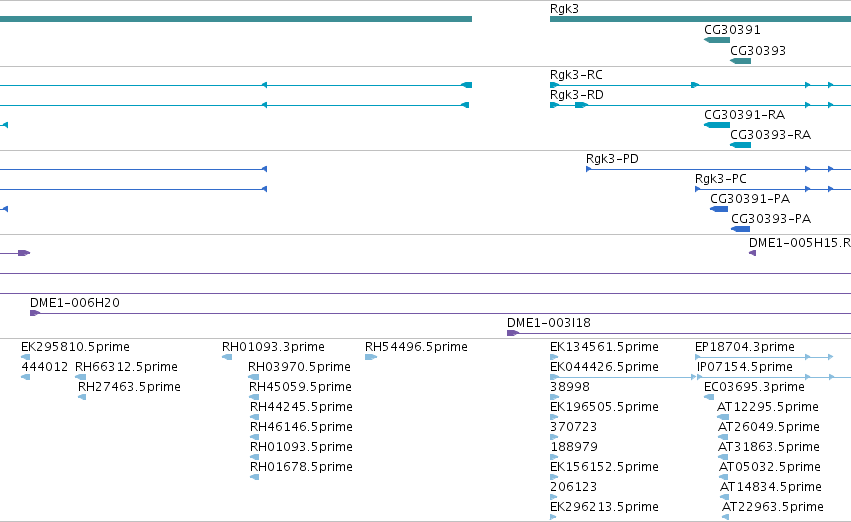Viewport: 851px width, 522px height.
Task: Select the Rgk3-PC protein feature
Action: (773, 189)
